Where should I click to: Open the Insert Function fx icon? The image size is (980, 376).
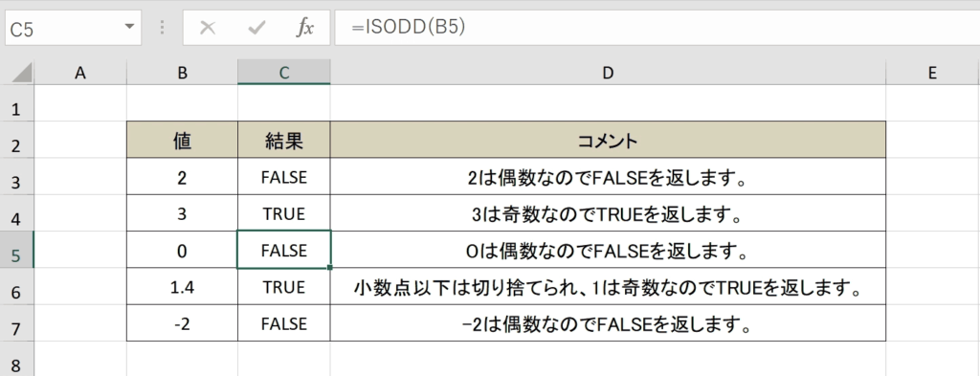tap(304, 28)
